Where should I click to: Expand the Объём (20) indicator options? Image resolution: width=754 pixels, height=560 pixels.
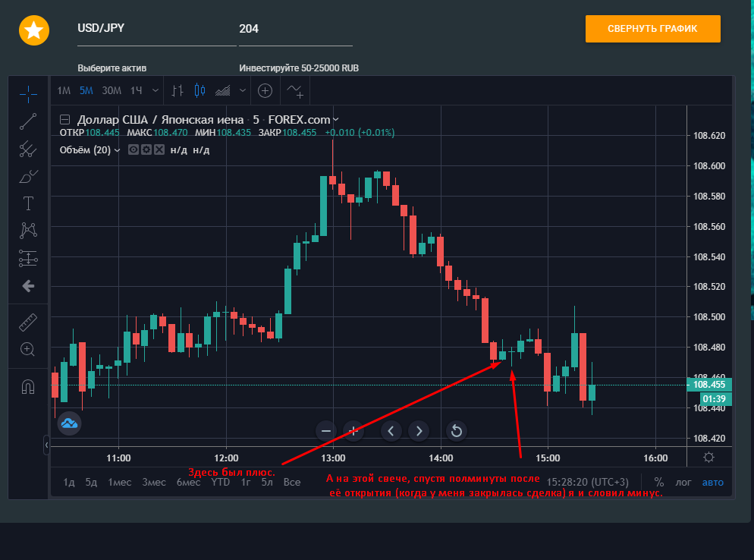117,150
